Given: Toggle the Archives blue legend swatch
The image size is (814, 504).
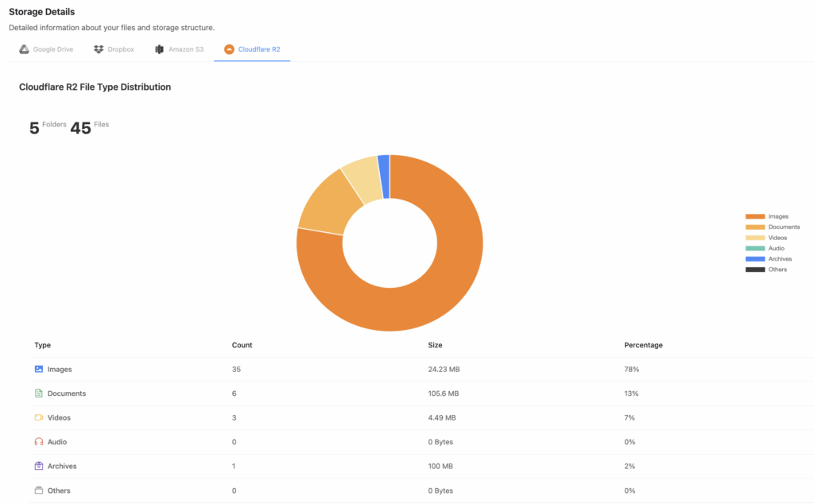Looking at the screenshot, I should (x=754, y=259).
